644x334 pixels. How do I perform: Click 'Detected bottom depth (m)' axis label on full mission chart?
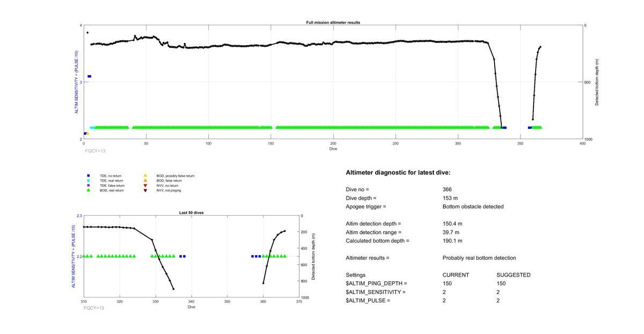[x=597, y=82]
